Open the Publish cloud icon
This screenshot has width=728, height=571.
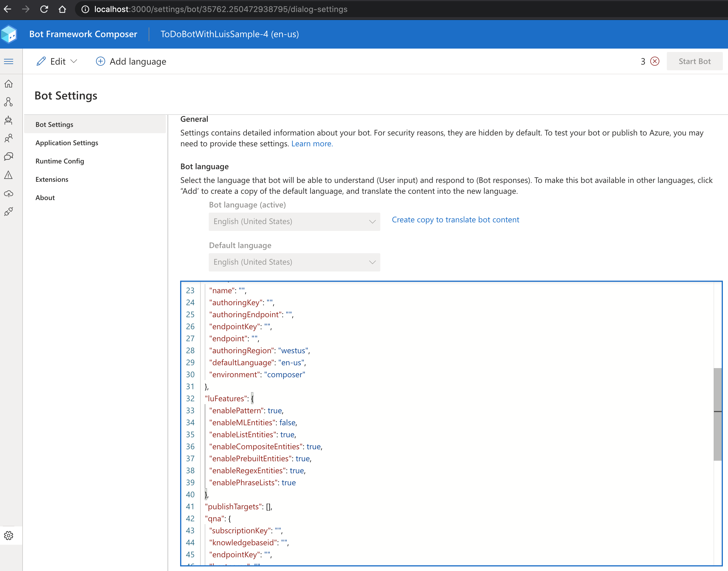[9, 193]
